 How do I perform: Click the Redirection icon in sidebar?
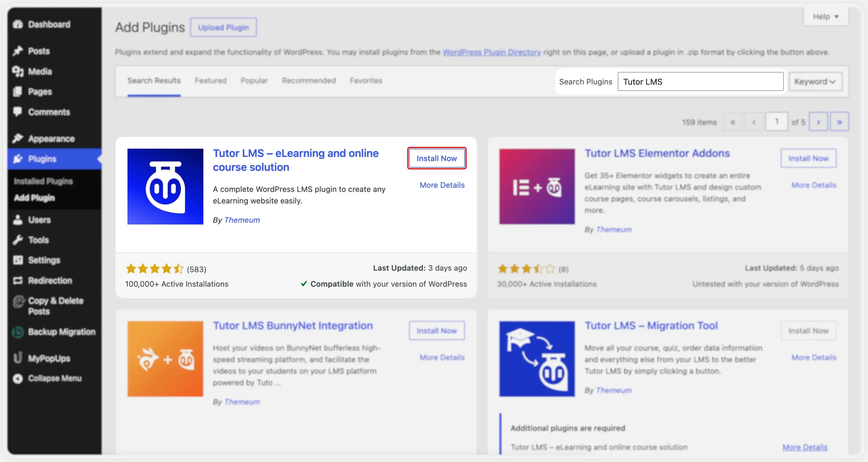click(18, 280)
